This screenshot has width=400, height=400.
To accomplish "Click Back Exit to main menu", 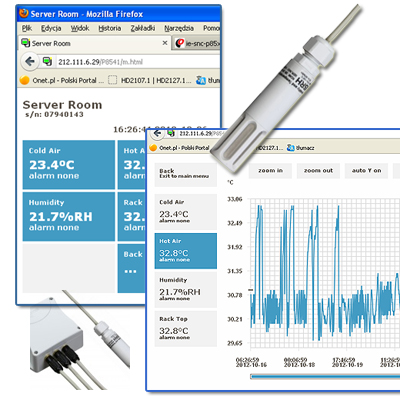I will click(x=186, y=173).
